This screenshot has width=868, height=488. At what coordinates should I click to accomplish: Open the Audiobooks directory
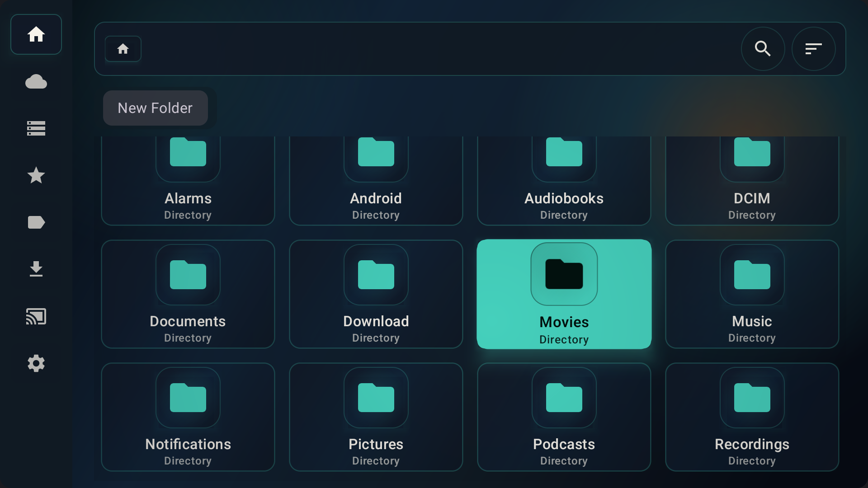tap(564, 181)
